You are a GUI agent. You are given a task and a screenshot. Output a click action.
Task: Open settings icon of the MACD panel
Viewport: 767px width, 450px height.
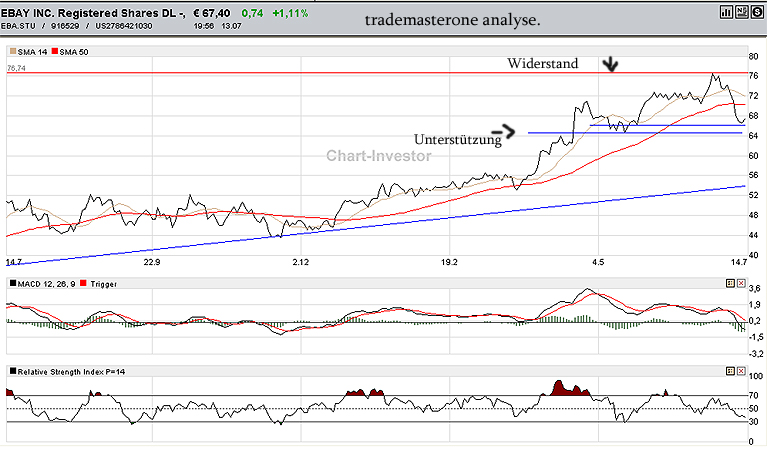tap(730, 283)
